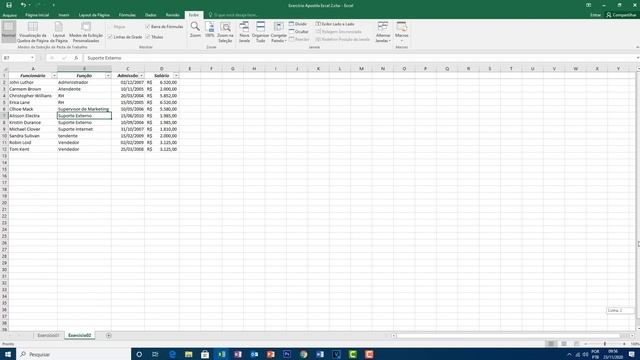This screenshot has width=640, height=360.
Task: Click the zoom slider in status bar
Action: pyautogui.click(x=605, y=344)
